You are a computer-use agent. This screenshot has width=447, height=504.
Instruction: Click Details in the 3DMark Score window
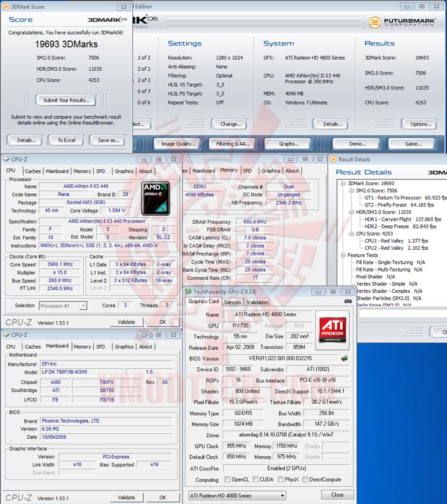click(x=26, y=140)
